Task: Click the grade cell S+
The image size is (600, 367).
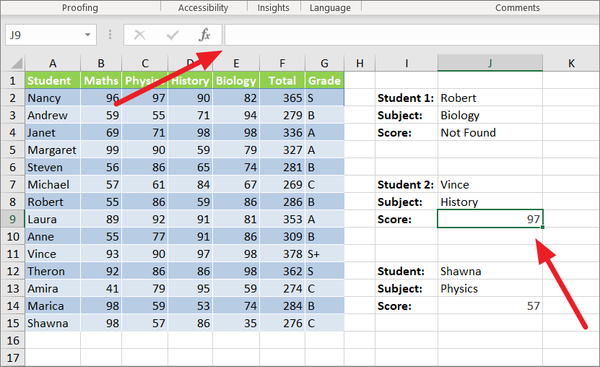Action: (324, 254)
